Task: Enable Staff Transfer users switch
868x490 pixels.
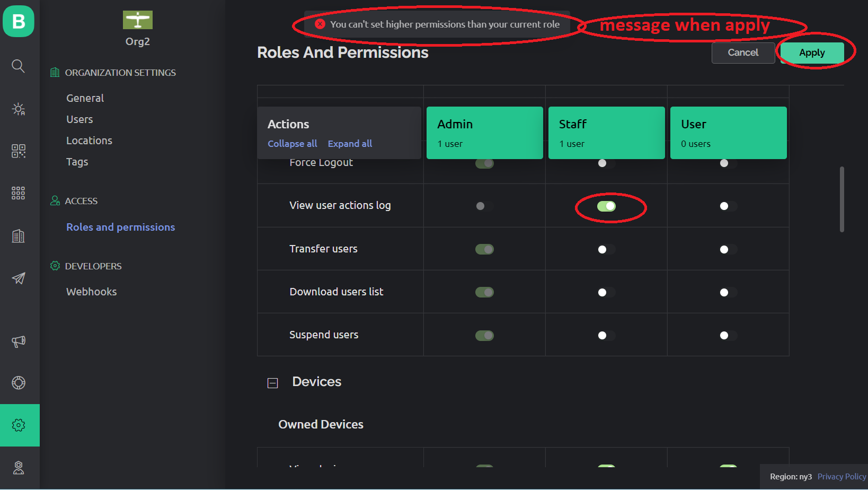Action: (606, 249)
